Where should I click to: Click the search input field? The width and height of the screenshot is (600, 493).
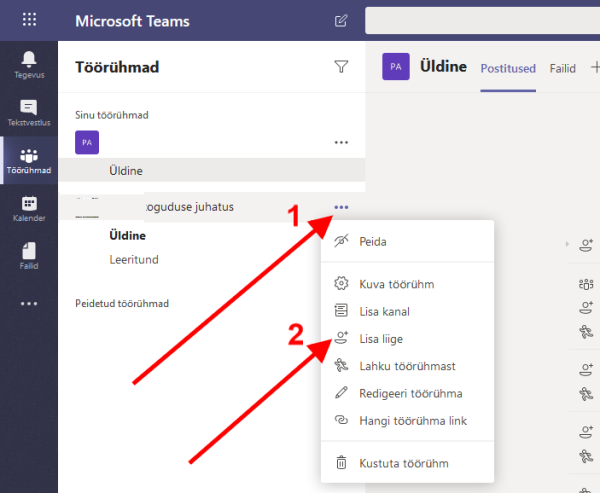coord(480,20)
